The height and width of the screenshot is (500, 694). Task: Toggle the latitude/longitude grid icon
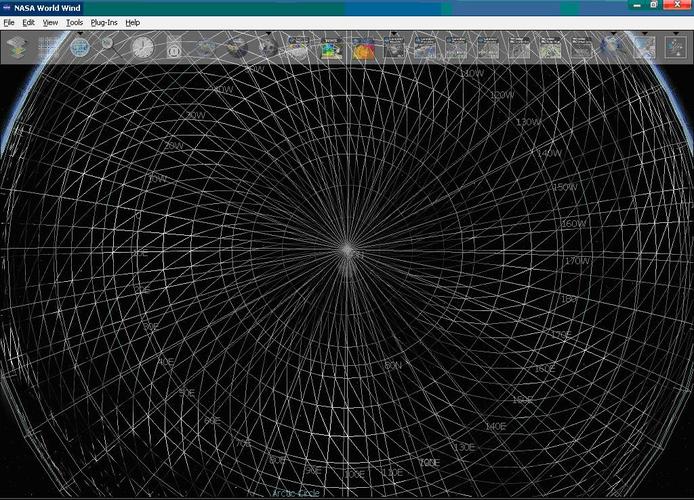tap(48, 46)
